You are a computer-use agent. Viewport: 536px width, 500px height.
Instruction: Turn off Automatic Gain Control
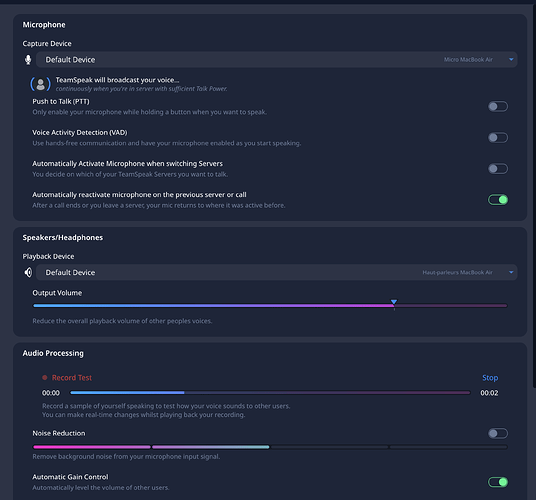498,482
